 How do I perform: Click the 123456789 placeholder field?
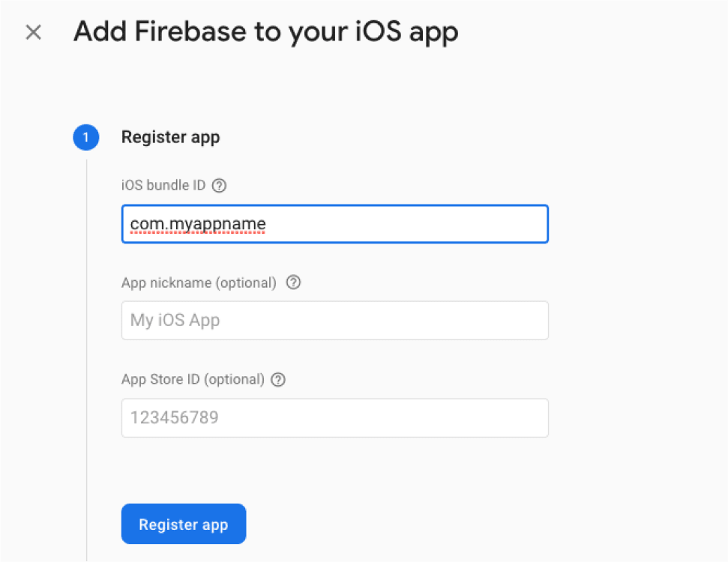[x=334, y=417]
